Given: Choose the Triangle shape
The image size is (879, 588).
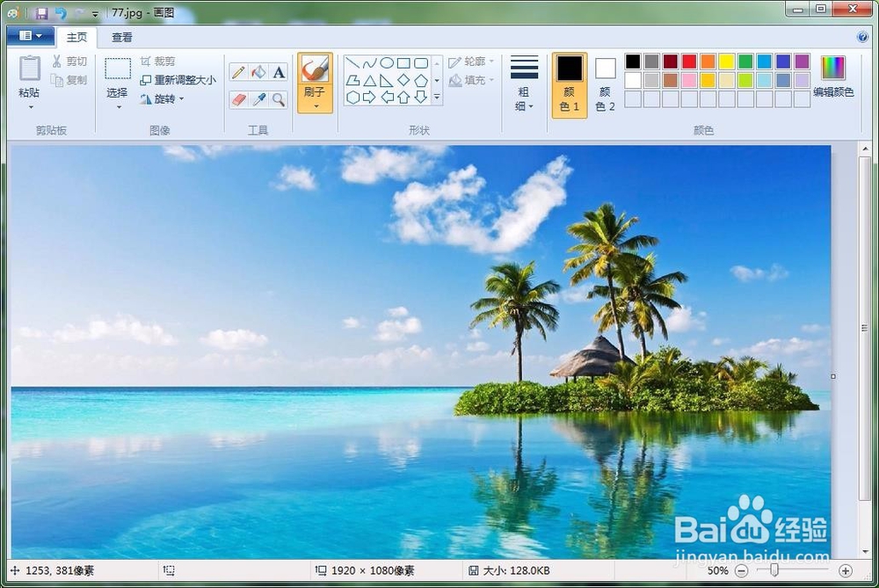Looking at the screenshot, I should tap(369, 80).
